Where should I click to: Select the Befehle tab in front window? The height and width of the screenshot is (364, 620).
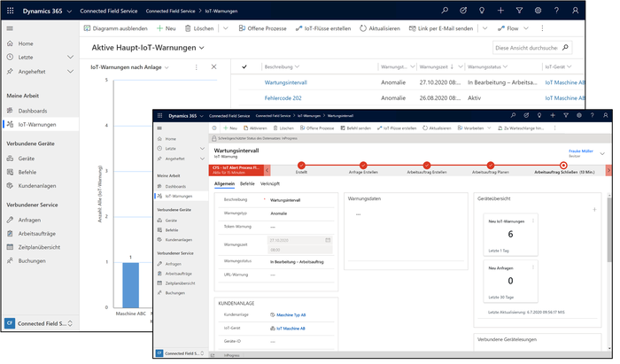point(247,184)
